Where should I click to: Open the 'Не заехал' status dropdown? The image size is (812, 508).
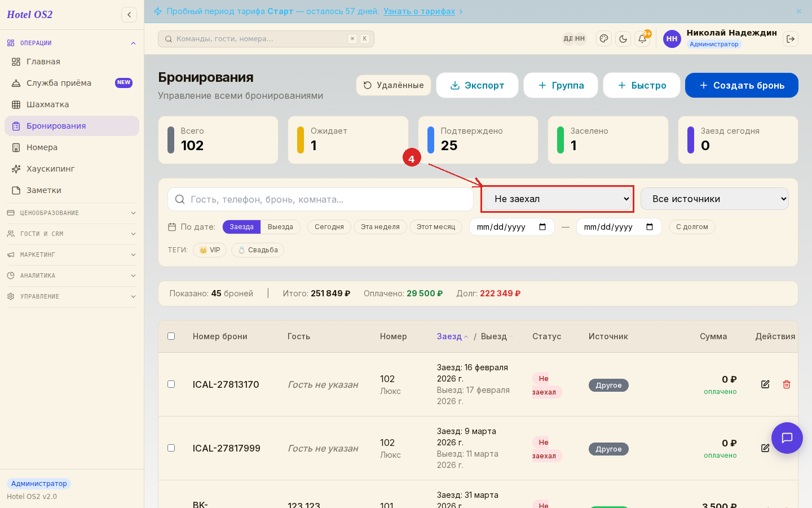point(557,199)
